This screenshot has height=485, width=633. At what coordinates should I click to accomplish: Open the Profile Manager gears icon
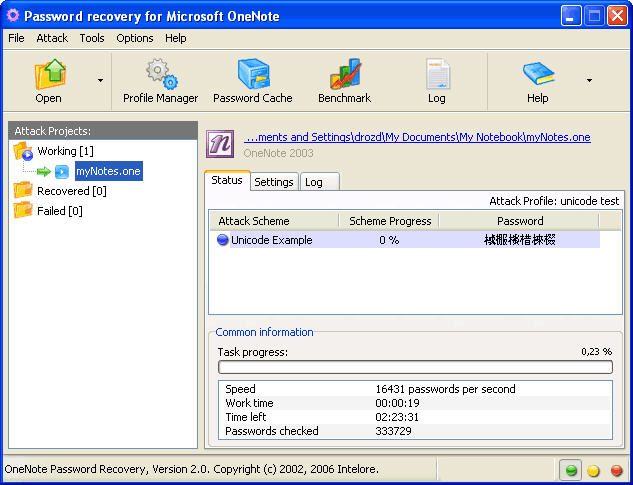click(161, 74)
